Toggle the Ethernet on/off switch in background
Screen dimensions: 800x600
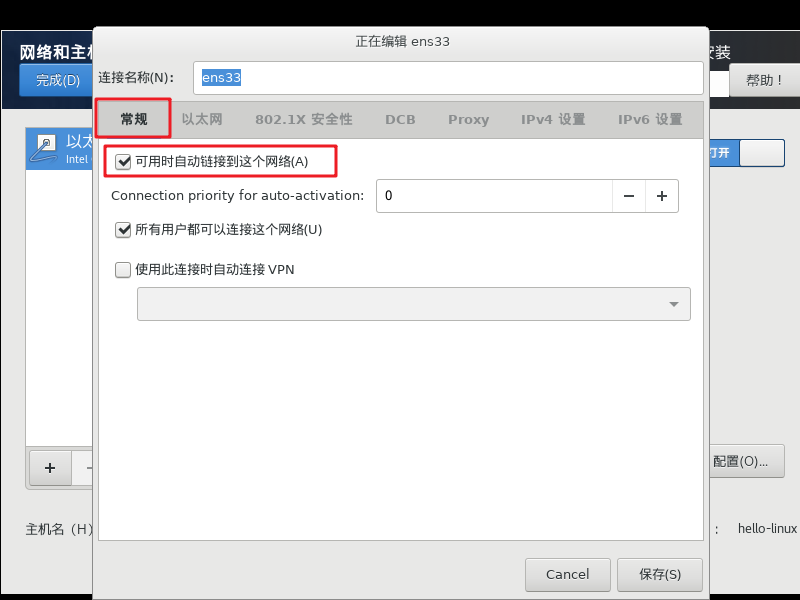point(747,153)
